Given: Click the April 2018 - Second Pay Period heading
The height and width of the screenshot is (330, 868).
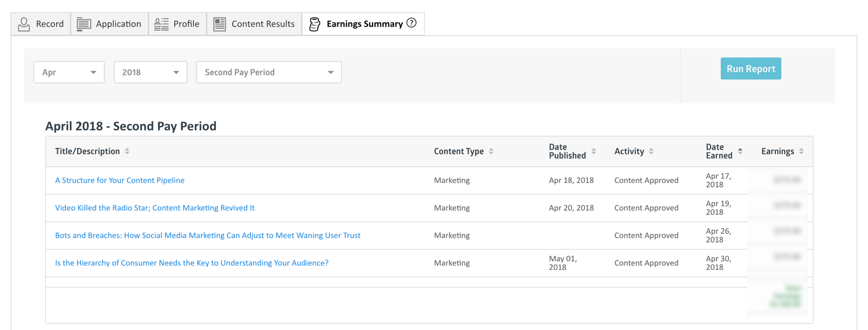Looking at the screenshot, I should click(x=131, y=126).
